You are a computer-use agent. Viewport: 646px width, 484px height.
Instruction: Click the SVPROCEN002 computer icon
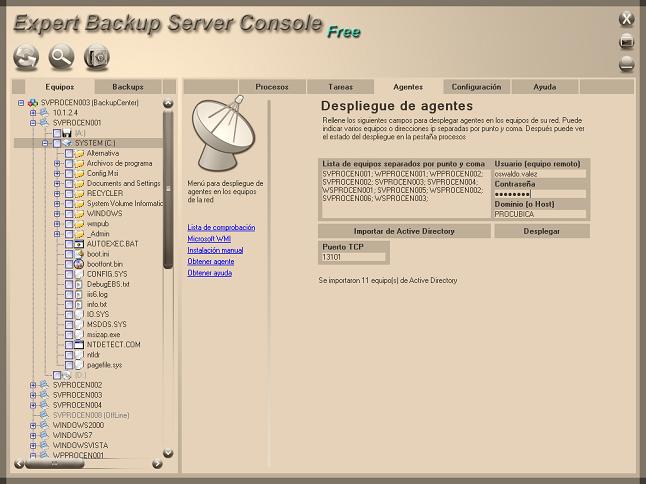(44, 385)
